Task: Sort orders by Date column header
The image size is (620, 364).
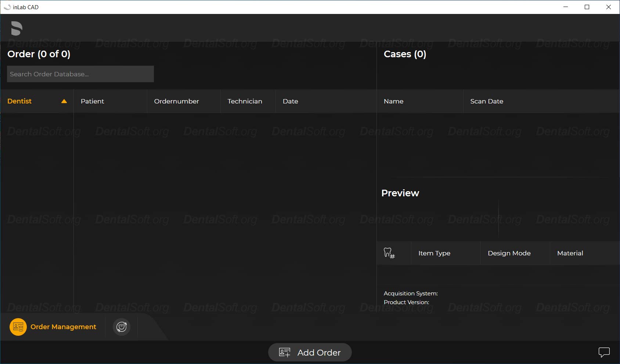Action: [290, 101]
